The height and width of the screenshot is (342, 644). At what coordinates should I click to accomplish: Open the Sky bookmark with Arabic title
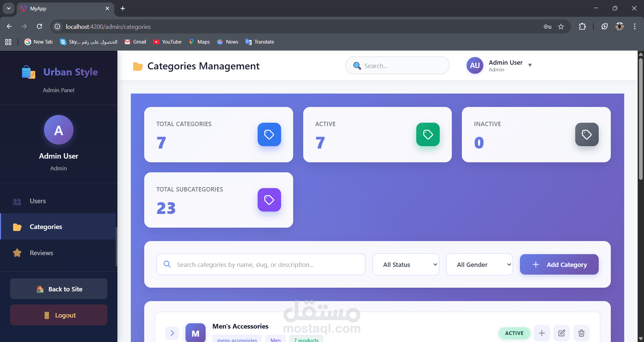pos(89,42)
